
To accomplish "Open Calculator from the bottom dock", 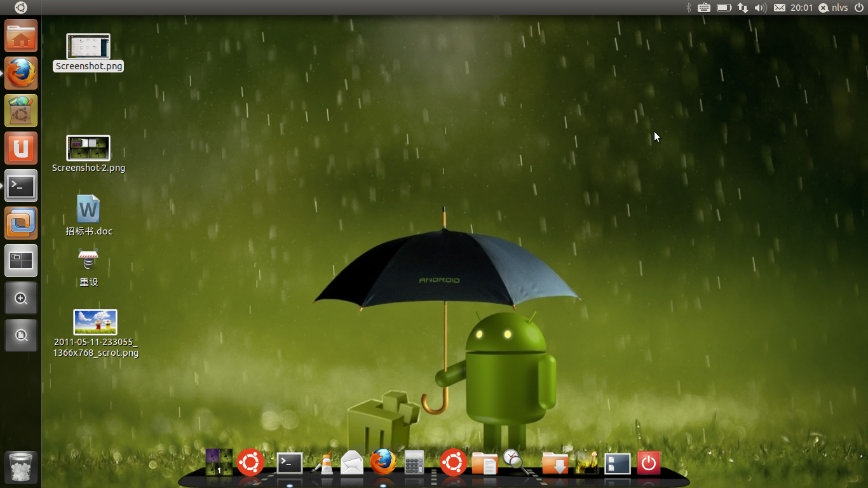I will click(414, 462).
